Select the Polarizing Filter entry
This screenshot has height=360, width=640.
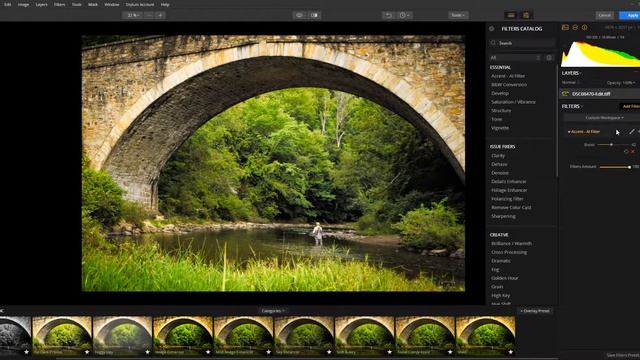tap(507, 199)
